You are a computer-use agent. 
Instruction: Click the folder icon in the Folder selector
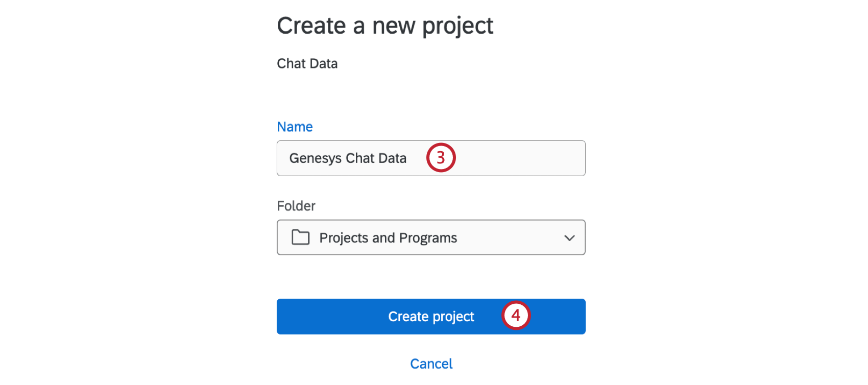(302, 237)
